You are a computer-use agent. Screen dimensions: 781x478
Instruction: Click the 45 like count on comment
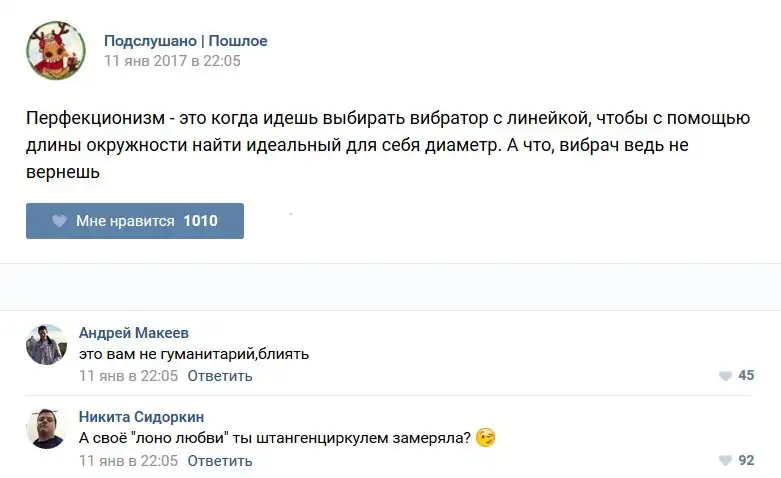[746, 376]
